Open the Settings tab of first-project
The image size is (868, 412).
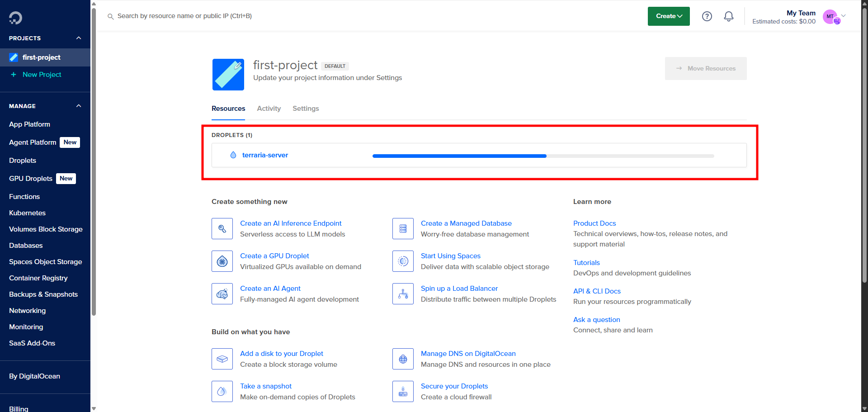click(x=306, y=109)
